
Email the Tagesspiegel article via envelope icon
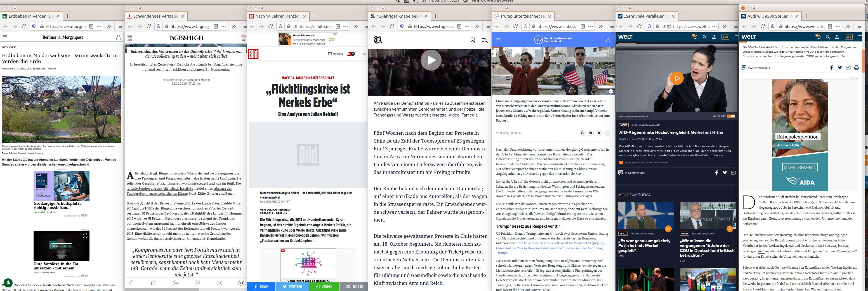[x=219, y=283]
